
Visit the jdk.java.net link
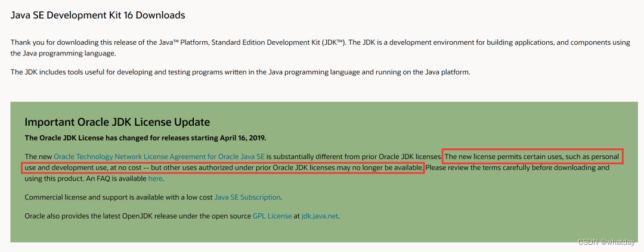click(x=320, y=216)
